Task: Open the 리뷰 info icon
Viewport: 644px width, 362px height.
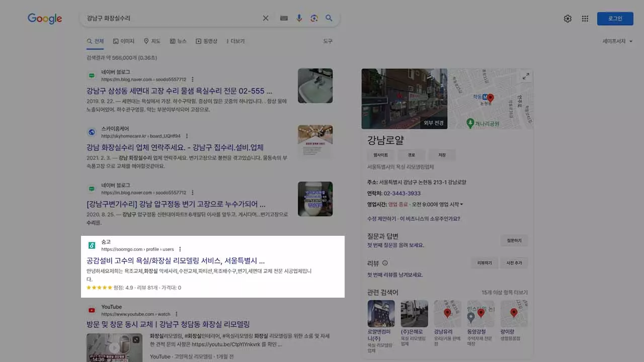Action: [x=385, y=263]
